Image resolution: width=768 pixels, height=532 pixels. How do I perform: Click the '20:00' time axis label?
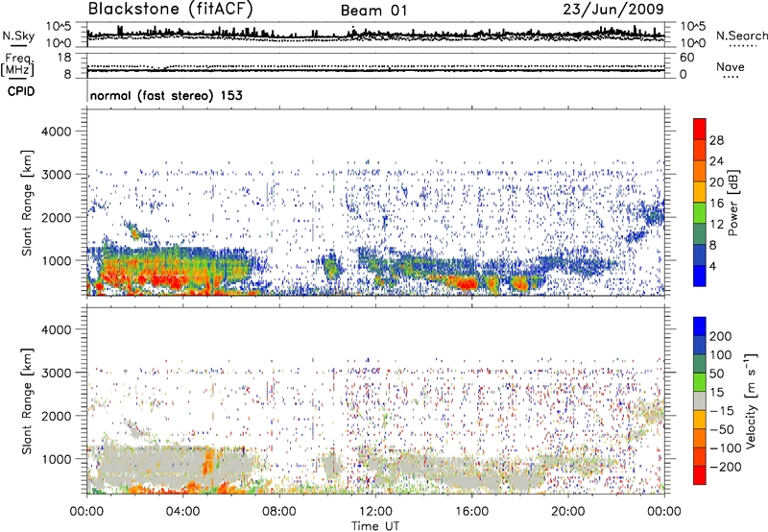coord(568,512)
